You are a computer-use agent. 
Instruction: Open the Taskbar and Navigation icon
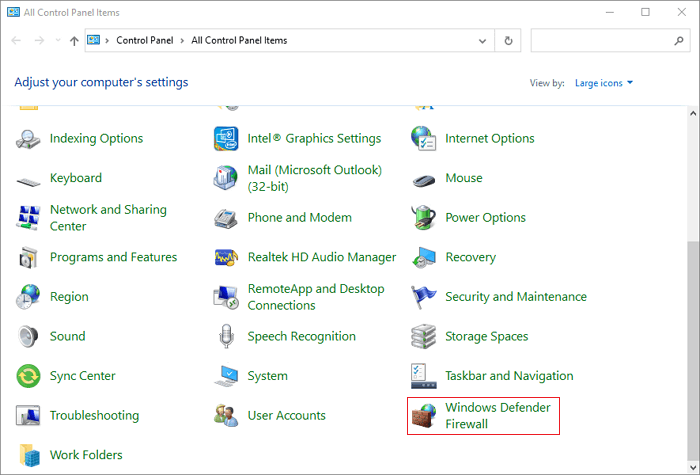(x=423, y=376)
